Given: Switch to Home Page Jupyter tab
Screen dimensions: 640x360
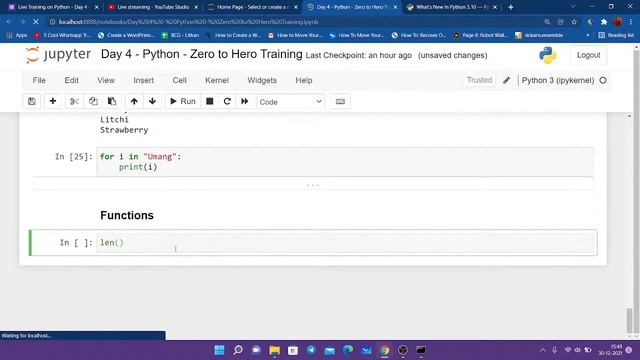Looking at the screenshot, I should click(252, 7).
